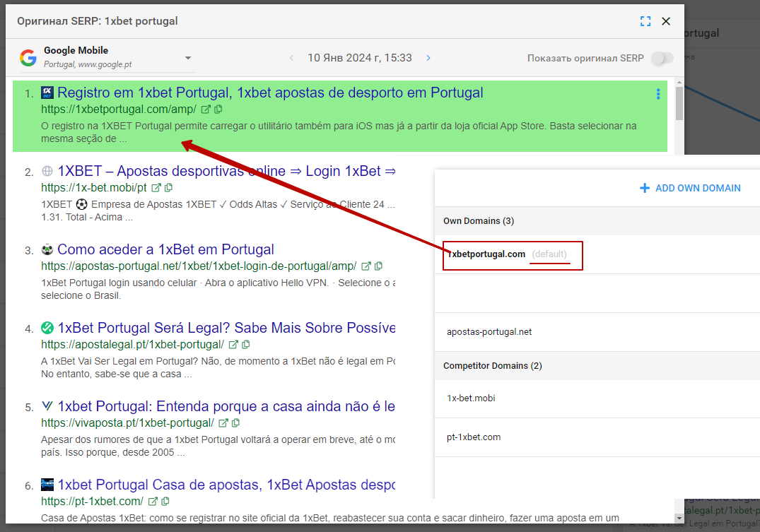Open 'Como aceder a 1xBet em Portugal' result

[x=165, y=249]
